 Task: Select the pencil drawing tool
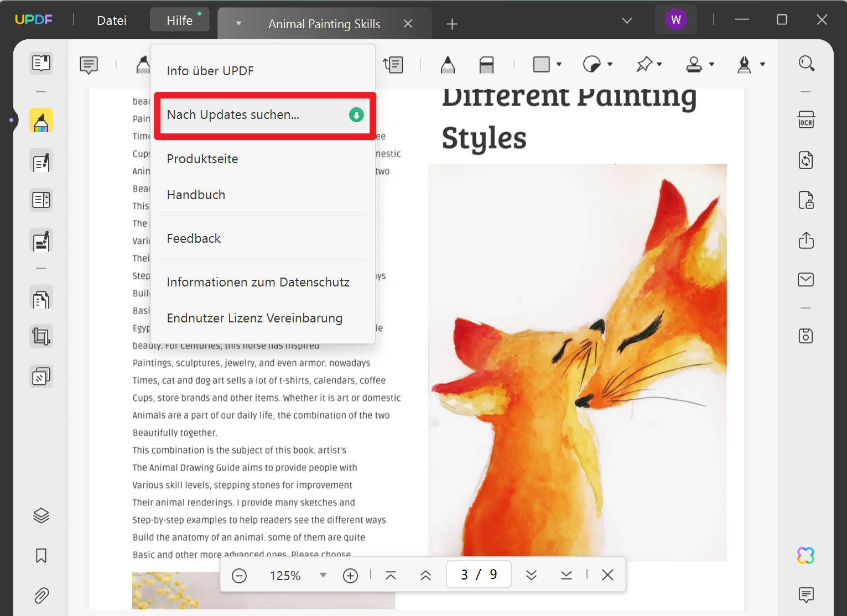click(x=448, y=65)
